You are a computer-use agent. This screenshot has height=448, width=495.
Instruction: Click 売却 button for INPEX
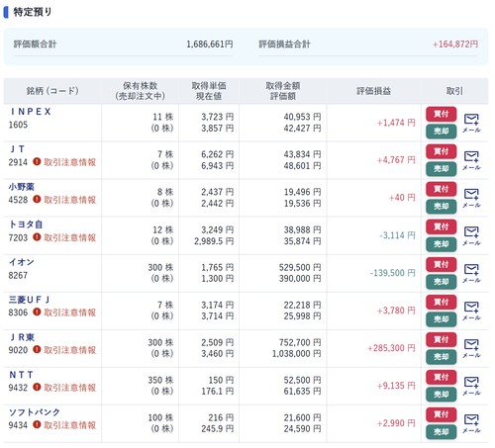pos(441,132)
